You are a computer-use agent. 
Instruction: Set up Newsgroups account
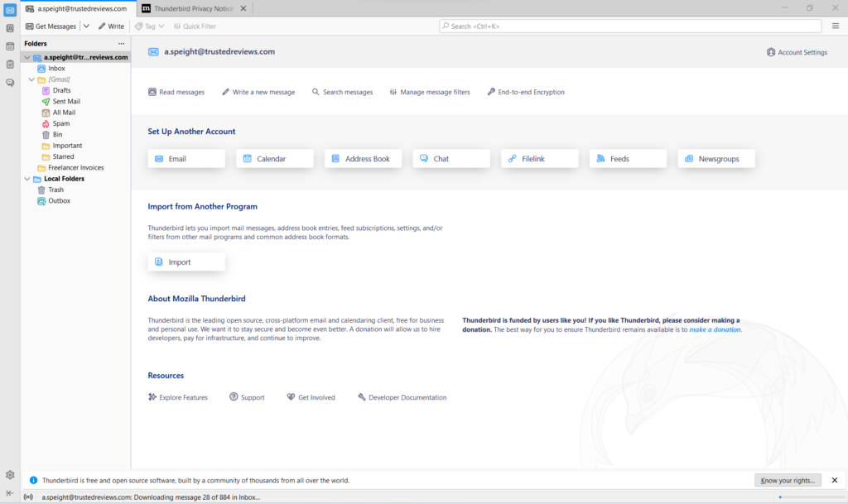(x=716, y=159)
